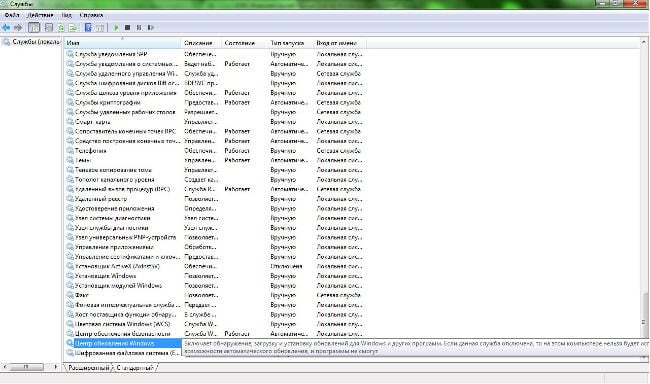Open the Файл menu
This screenshot has width=650, height=384.
click(x=12, y=15)
